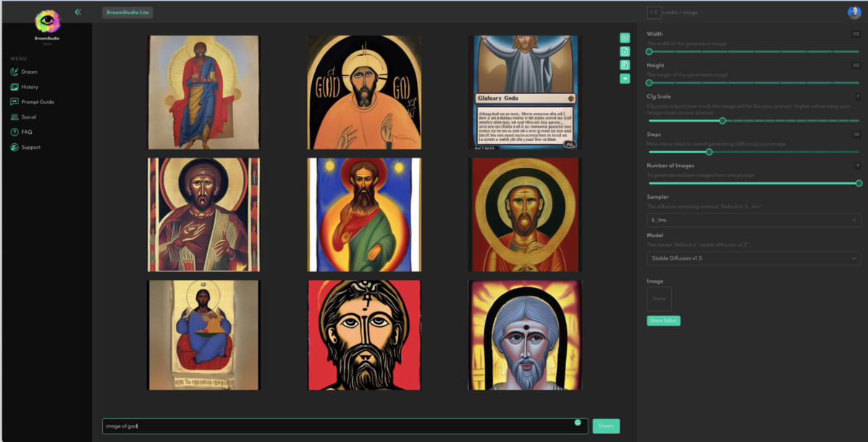Open History using its picture icon
Screen dimensions: 868x442
14,87
